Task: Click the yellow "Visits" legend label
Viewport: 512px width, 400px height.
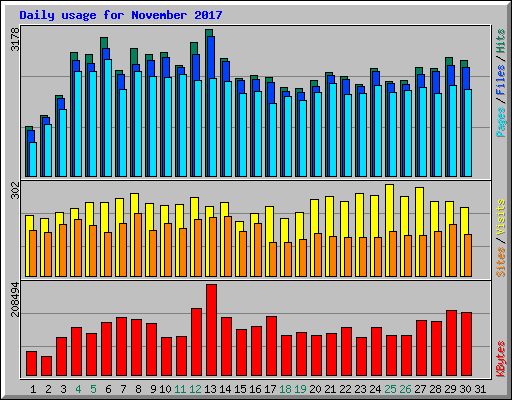Action: pyautogui.click(x=501, y=217)
